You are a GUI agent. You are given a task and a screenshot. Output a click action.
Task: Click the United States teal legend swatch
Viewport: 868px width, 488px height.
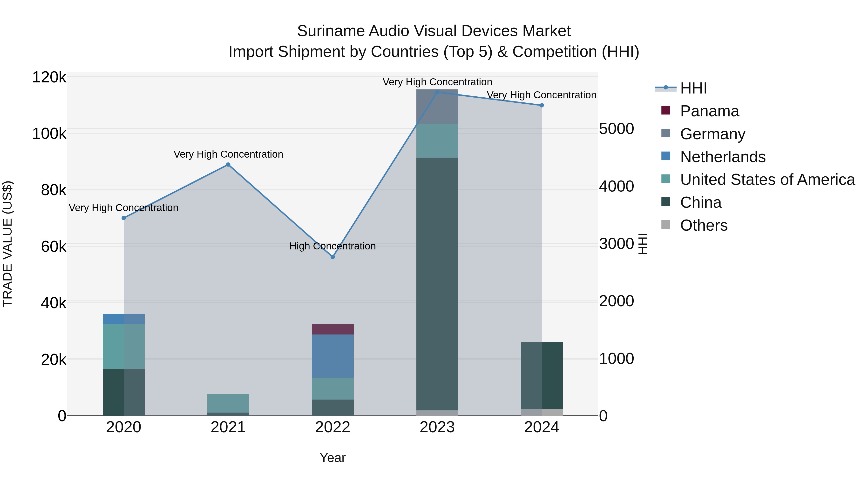(665, 179)
